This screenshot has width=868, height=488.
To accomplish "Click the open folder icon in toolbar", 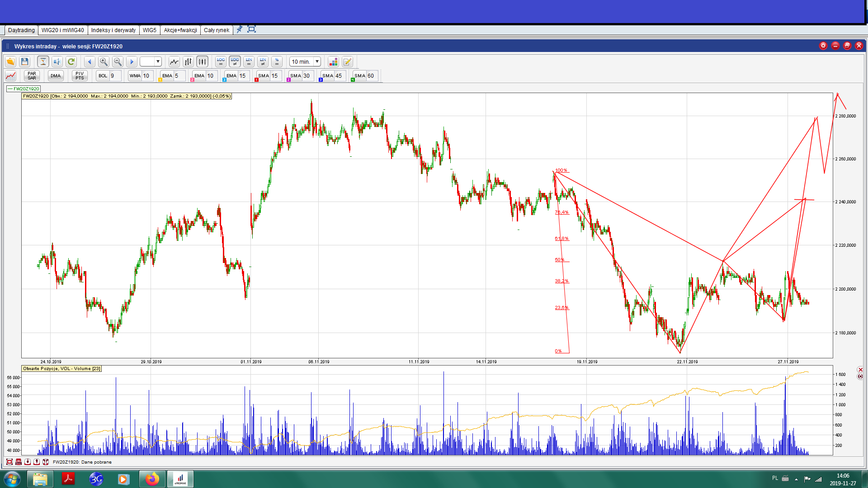I will (10, 62).
